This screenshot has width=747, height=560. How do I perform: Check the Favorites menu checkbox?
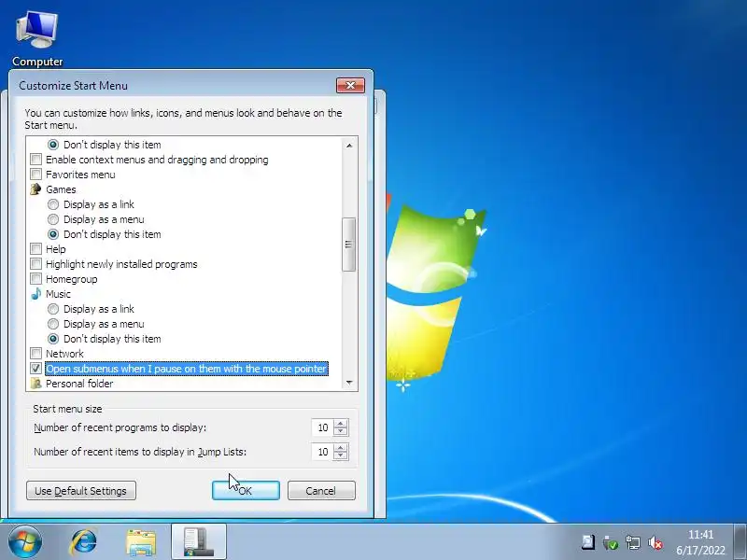pyautogui.click(x=35, y=175)
